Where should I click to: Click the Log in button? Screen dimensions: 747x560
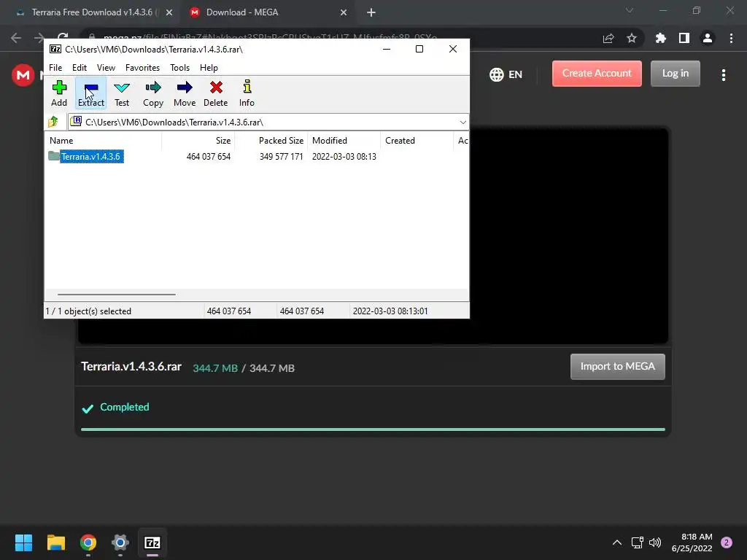click(x=675, y=74)
